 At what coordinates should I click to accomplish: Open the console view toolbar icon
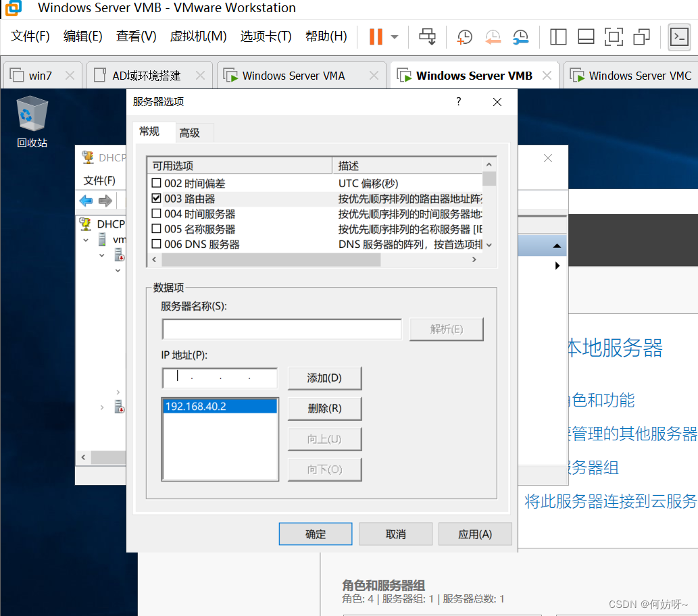(678, 36)
